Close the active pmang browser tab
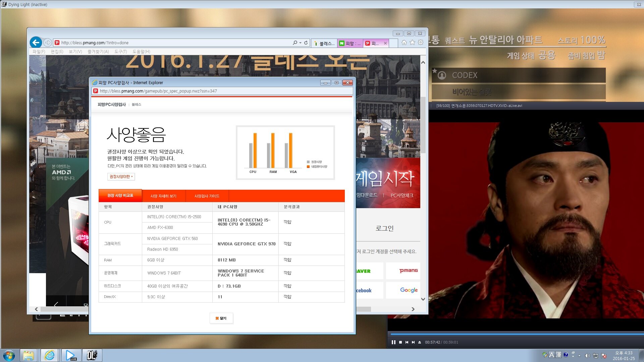 [x=385, y=43]
